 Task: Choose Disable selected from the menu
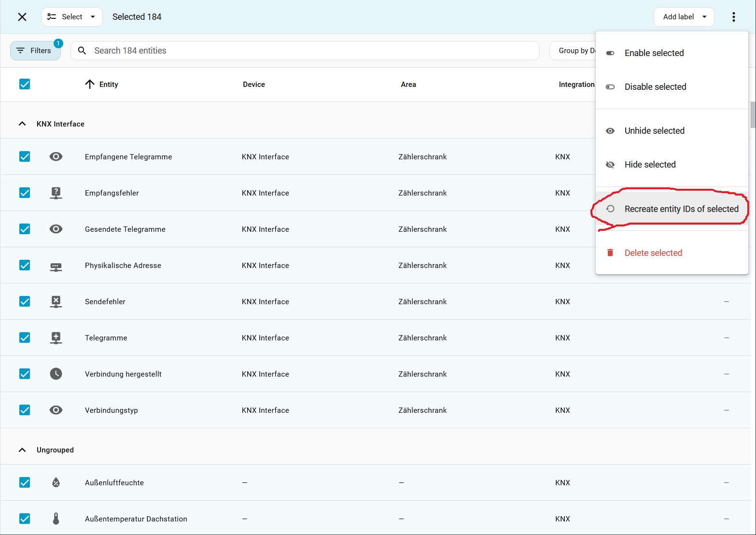point(672,87)
